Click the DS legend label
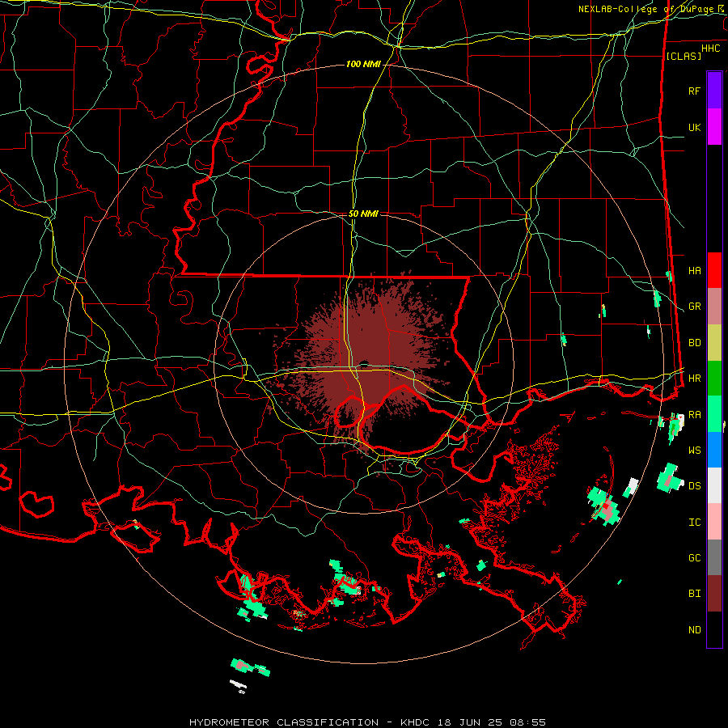 (x=694, y=486)
